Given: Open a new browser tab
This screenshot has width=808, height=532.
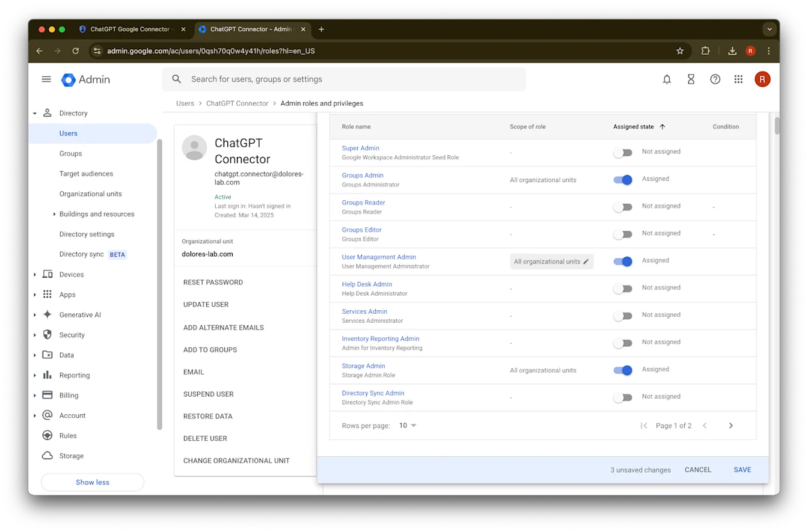Looking at the screenshot, I should coord(322,29).
